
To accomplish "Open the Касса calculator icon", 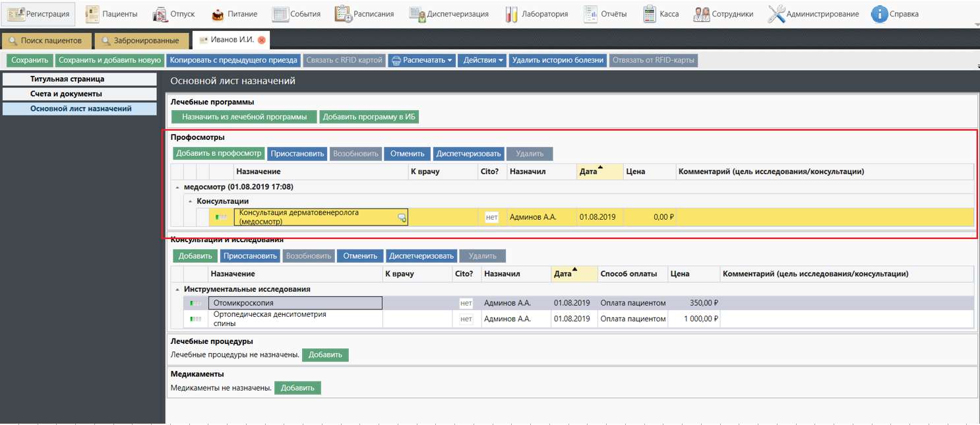I will point(649,14).
